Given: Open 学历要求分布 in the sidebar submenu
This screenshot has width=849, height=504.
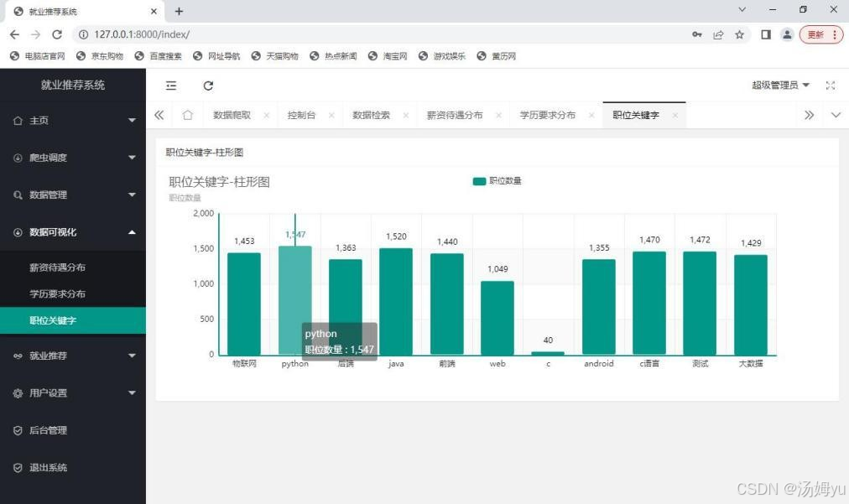Looking at the screenshot, I should coord(73,294).
